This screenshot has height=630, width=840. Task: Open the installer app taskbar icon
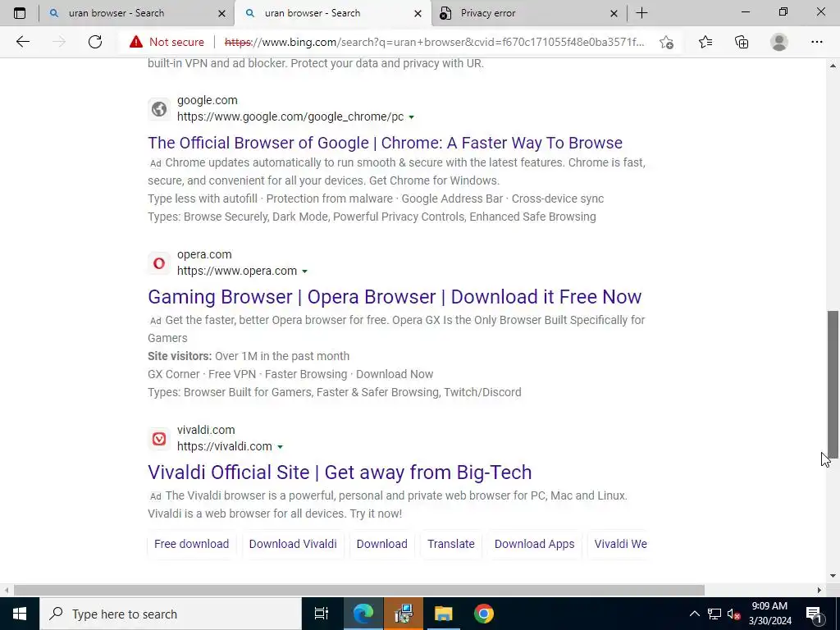(403, 614)
